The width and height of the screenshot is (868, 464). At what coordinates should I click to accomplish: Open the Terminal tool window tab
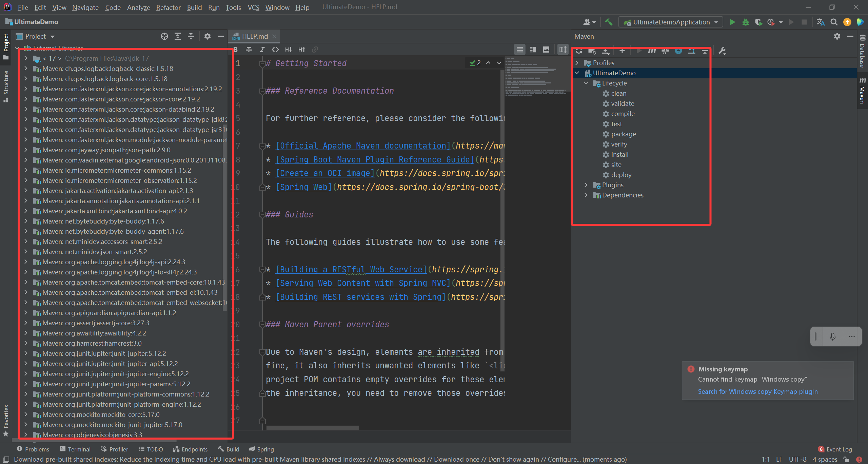(x=75, y=449)
